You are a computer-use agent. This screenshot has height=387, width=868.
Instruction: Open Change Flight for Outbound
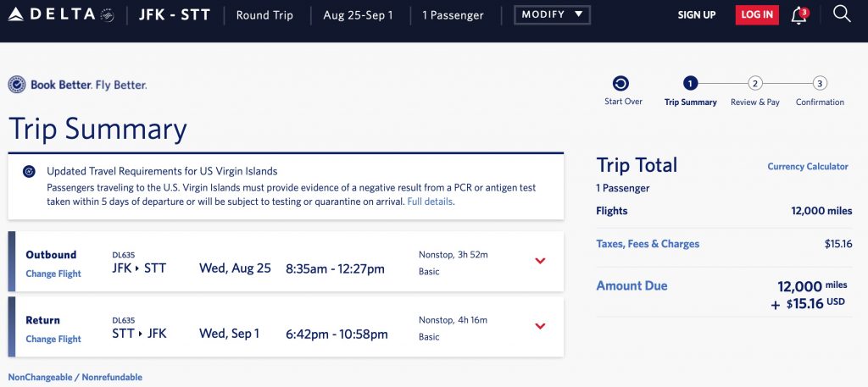click(x=53, y=274)
